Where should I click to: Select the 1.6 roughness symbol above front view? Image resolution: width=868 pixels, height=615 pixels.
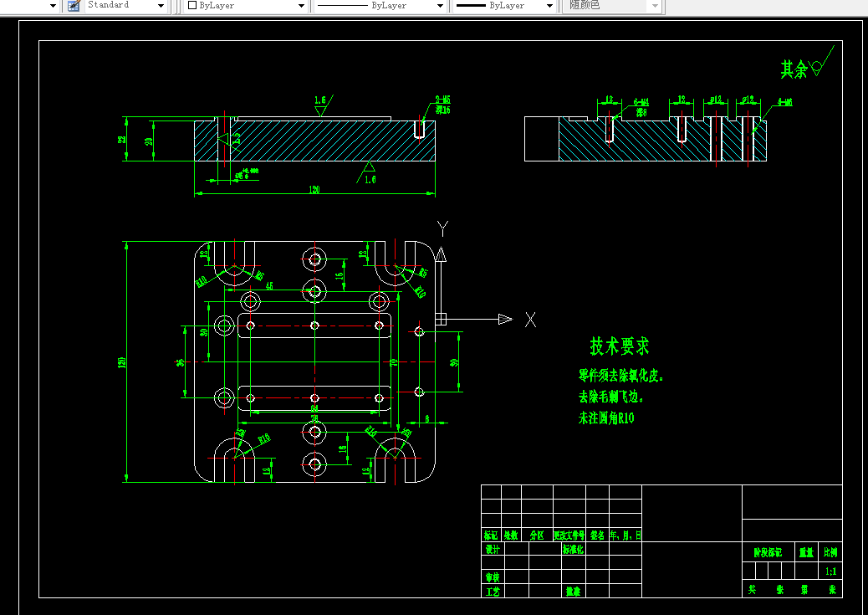324,105
